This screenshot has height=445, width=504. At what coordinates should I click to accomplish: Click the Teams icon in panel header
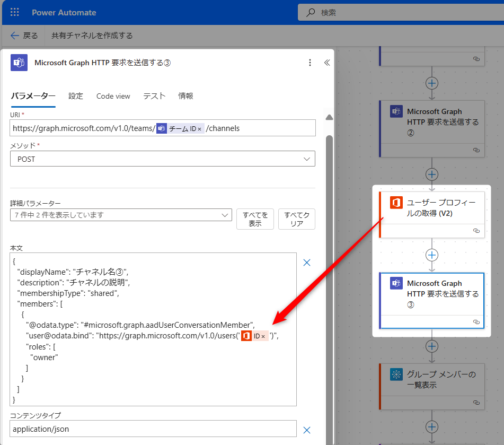(19, 63)
